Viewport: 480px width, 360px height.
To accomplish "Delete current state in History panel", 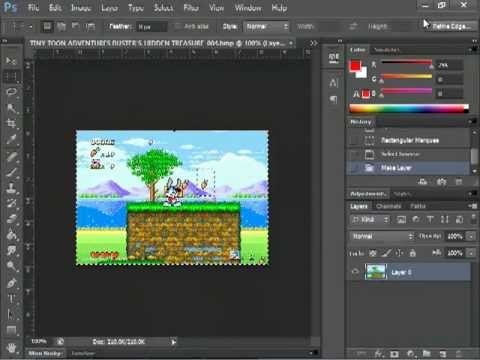I will pyautogui.click(x=459, y=182).
